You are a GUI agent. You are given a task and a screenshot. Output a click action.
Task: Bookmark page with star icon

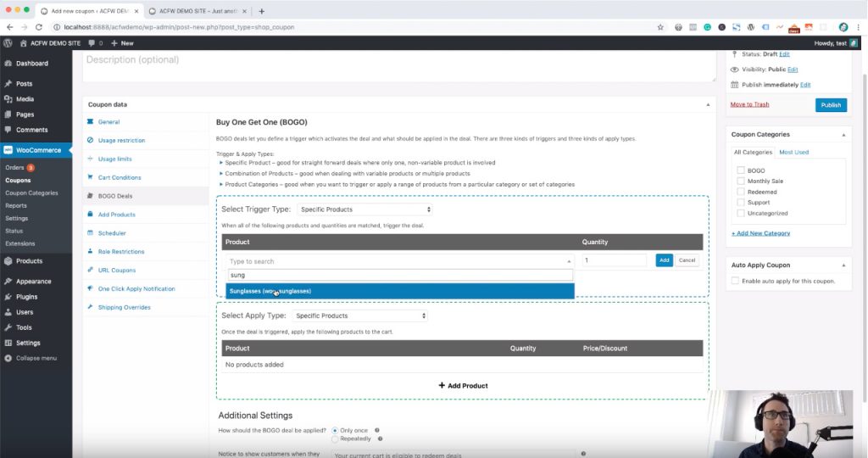(x=660, y=26)
